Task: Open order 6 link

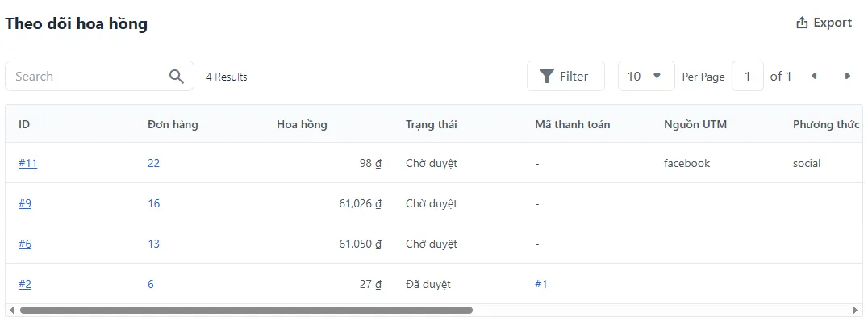Action: pyautogui.click(x=151, y=284)
